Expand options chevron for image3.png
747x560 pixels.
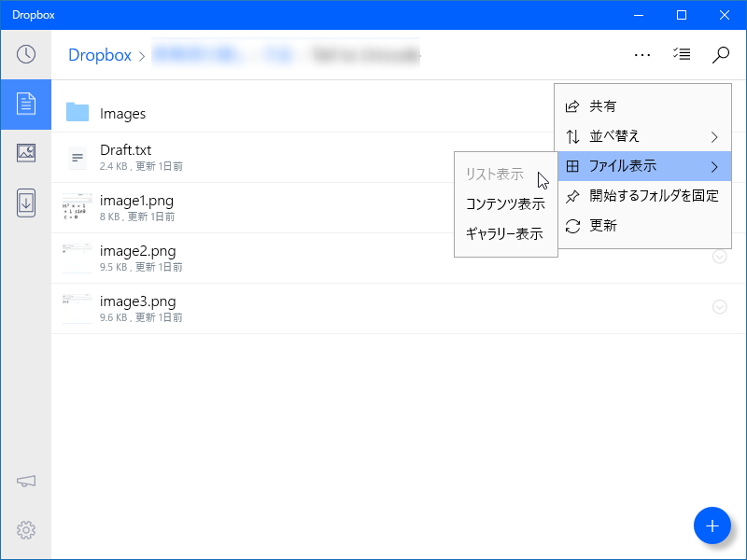point(719,307)
